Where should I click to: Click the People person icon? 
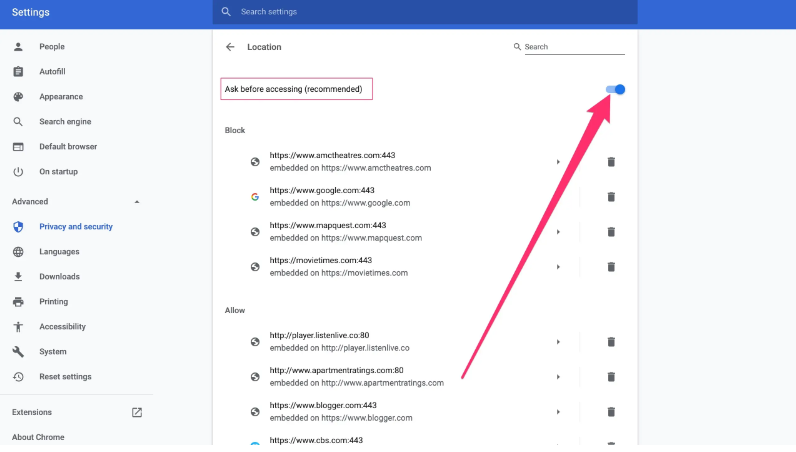click(18, 47)
